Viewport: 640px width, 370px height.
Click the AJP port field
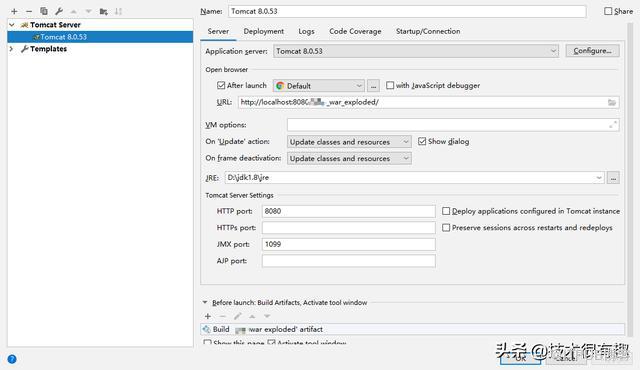tap(349, 261)
